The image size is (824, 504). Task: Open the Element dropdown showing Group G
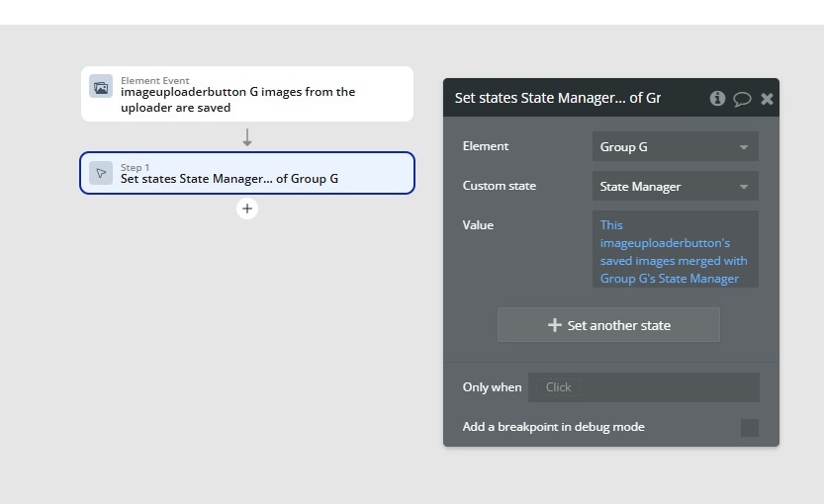pos(675,146)
